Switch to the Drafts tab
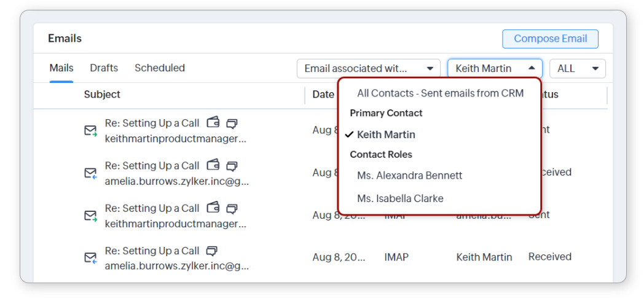This screenshot has width=644, height=301. click(x=104, y=68)
